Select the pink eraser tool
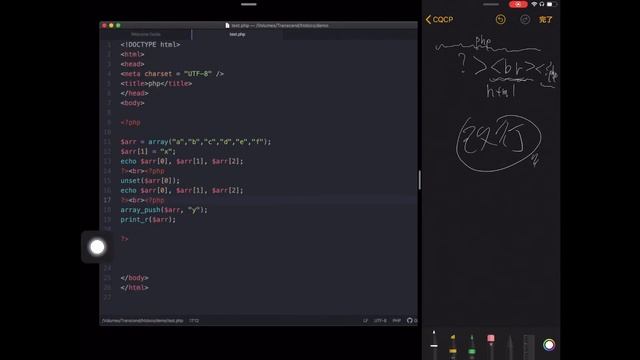 [x=491, y=347]
